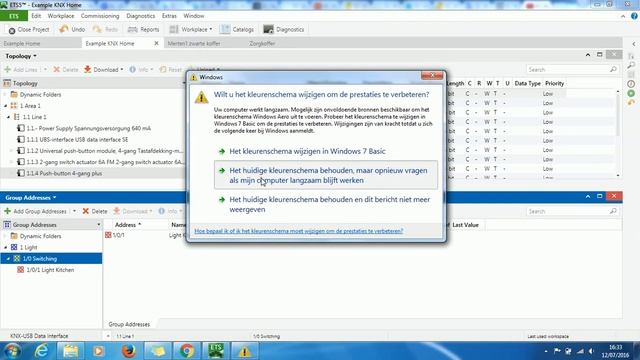Choose 'Het huidige kleurenschema behouden, maar opnieuw vragen'
640x360 pixels.
pos(326,176)
